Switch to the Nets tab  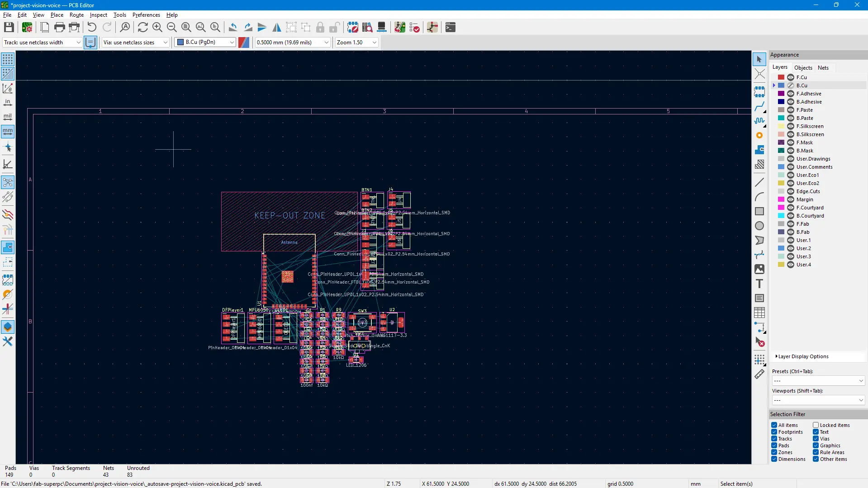(823, 67)
